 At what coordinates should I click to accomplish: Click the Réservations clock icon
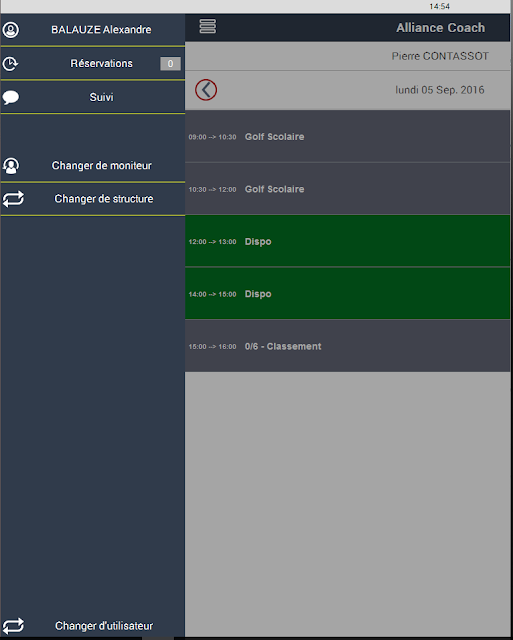point(10,63)
